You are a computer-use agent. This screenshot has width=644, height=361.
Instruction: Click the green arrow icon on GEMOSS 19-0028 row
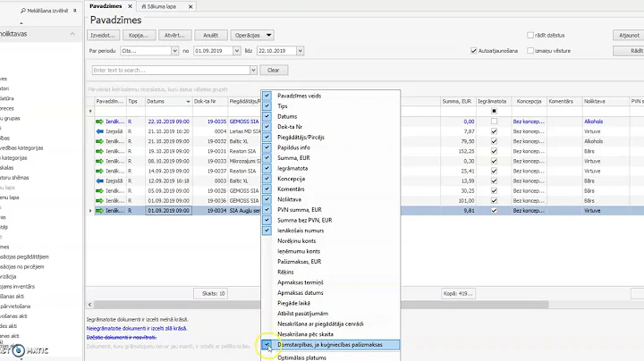pyautogui.click(x=99, y=190)
